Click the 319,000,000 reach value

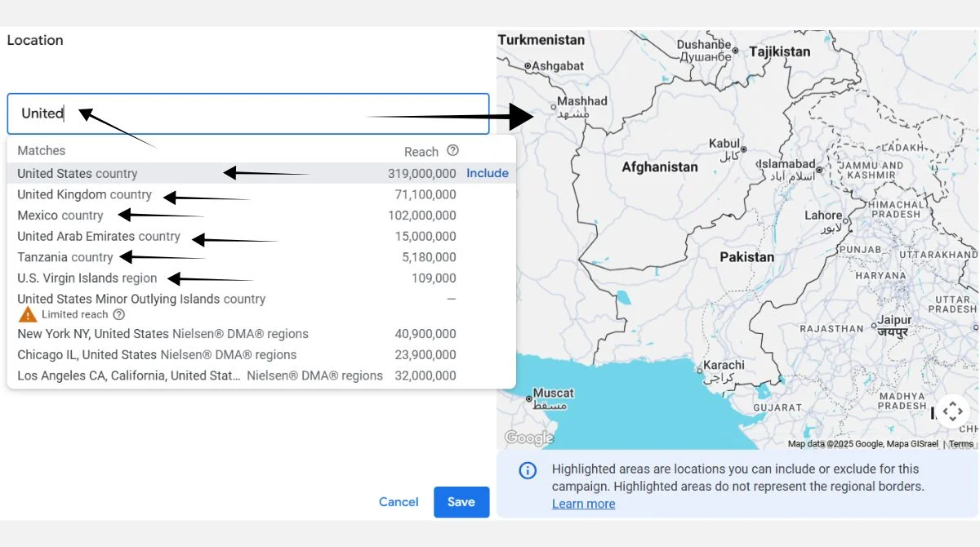[x=422, y=173]
